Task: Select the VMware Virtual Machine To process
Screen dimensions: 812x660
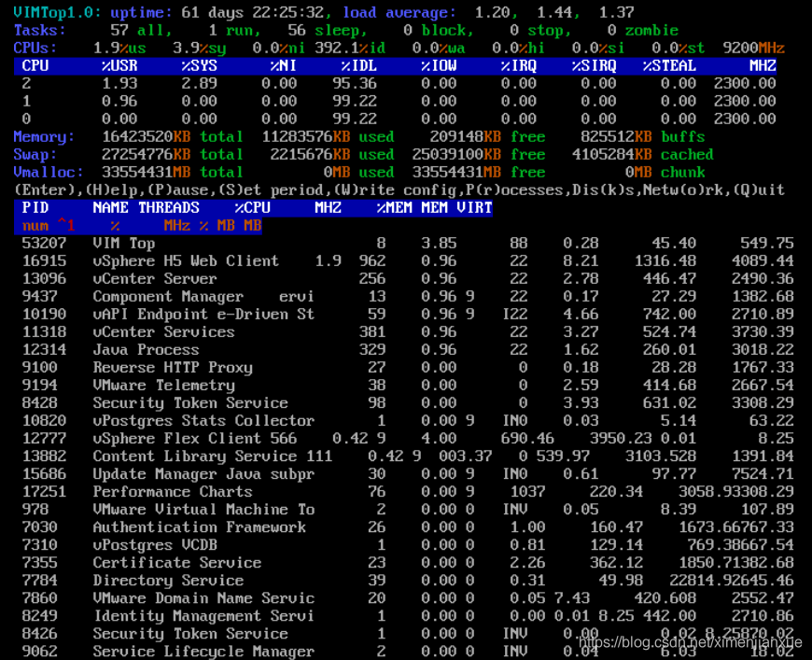Action: click(x=203, y=510)
